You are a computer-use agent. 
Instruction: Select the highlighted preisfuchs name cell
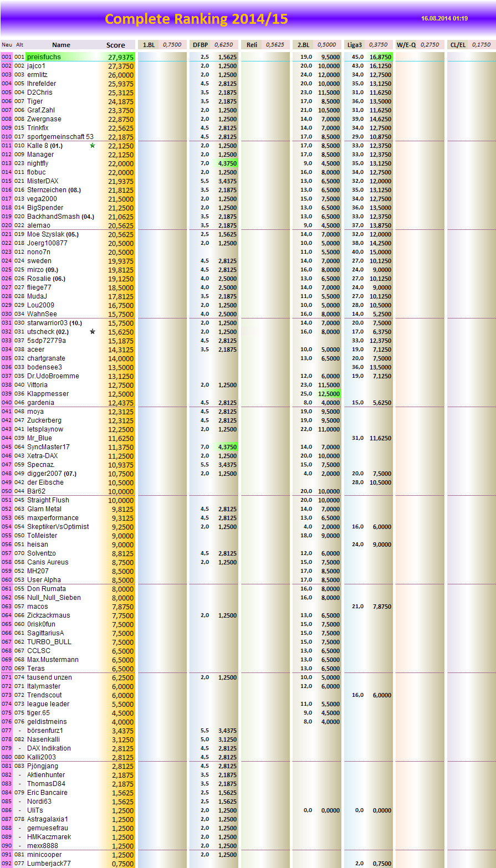44,57
